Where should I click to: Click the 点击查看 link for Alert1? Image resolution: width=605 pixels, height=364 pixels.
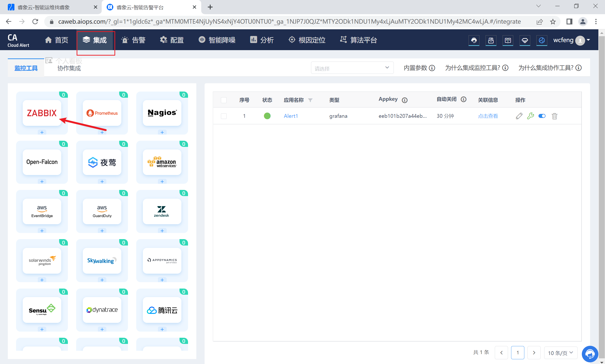488,116
